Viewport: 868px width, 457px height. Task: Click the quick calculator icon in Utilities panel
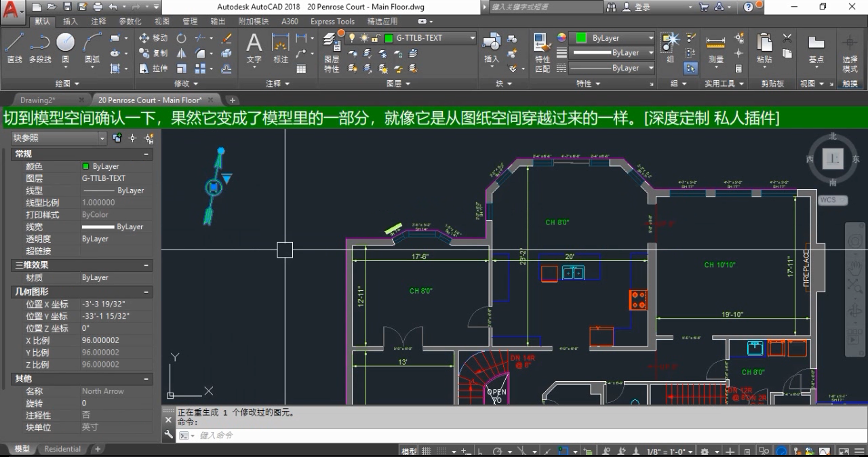(x=738, y=68)
